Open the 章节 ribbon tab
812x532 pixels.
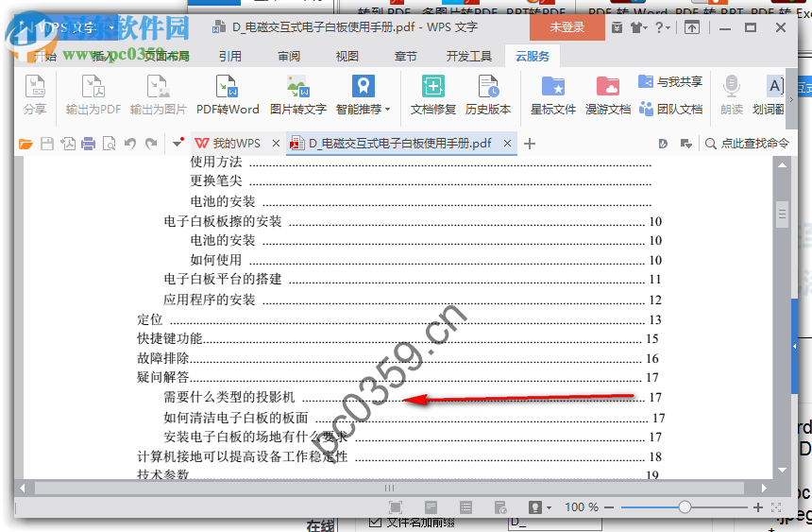pos(405,56)
